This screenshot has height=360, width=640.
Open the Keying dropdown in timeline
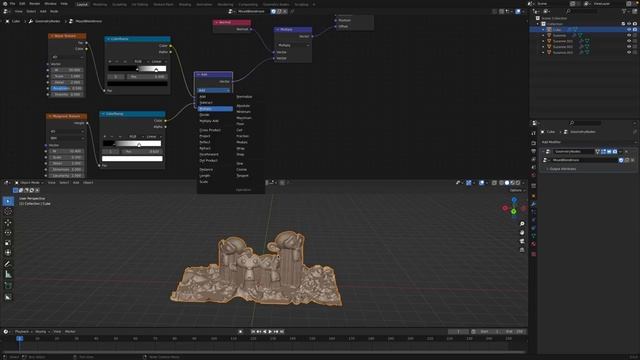click(42, 332)
